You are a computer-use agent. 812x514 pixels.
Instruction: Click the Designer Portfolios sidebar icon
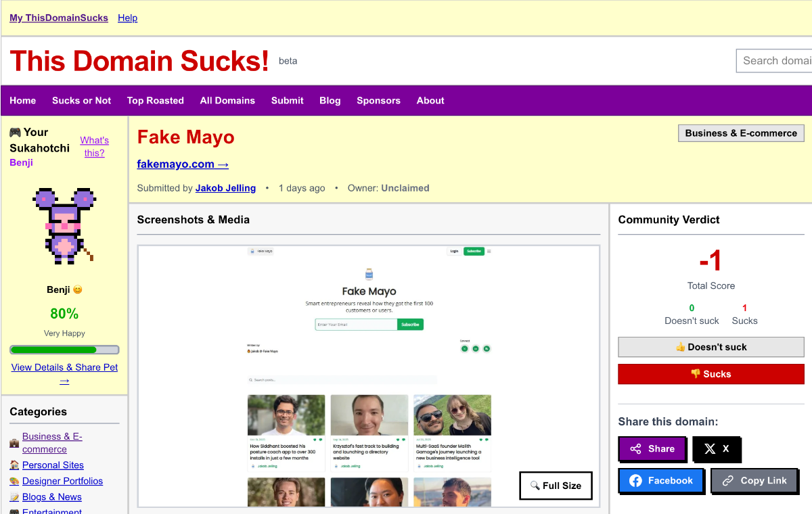point(14,481)
